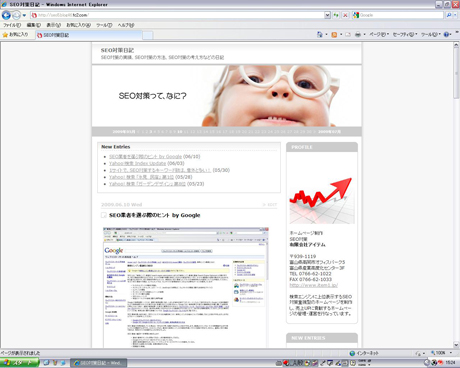Click the orange RSS Feeds icon
This screenshot has width=460, height=368.
tap(334, 34)
